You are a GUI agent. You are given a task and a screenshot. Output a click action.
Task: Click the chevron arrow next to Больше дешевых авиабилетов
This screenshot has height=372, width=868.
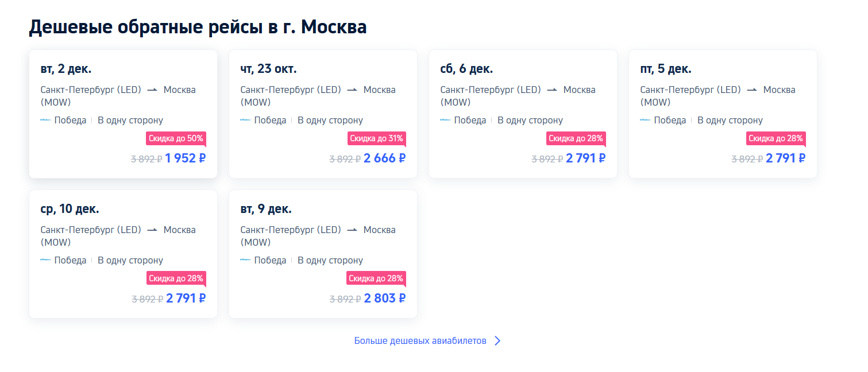coord(497,340)
